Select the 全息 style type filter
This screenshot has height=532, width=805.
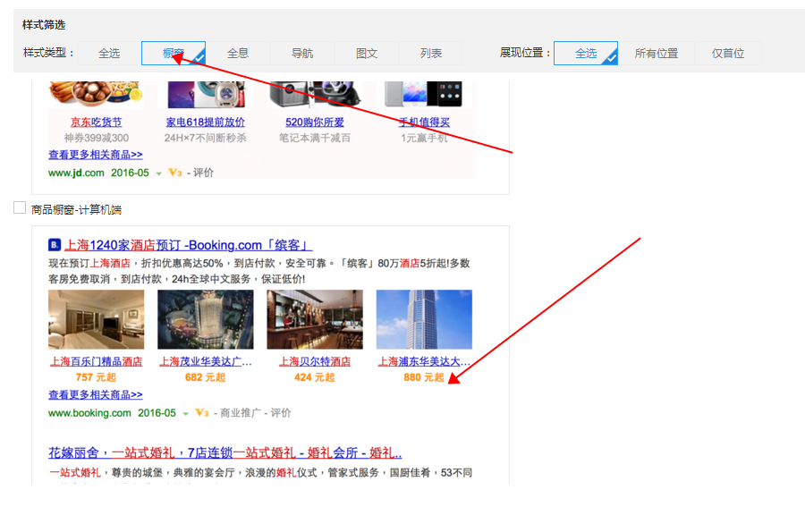[x=238, y=54]
